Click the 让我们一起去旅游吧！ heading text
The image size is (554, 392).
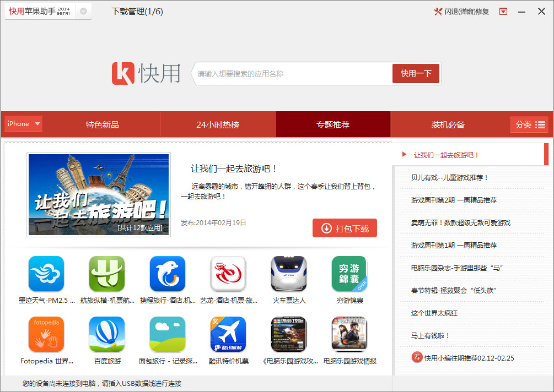[234, 168]
